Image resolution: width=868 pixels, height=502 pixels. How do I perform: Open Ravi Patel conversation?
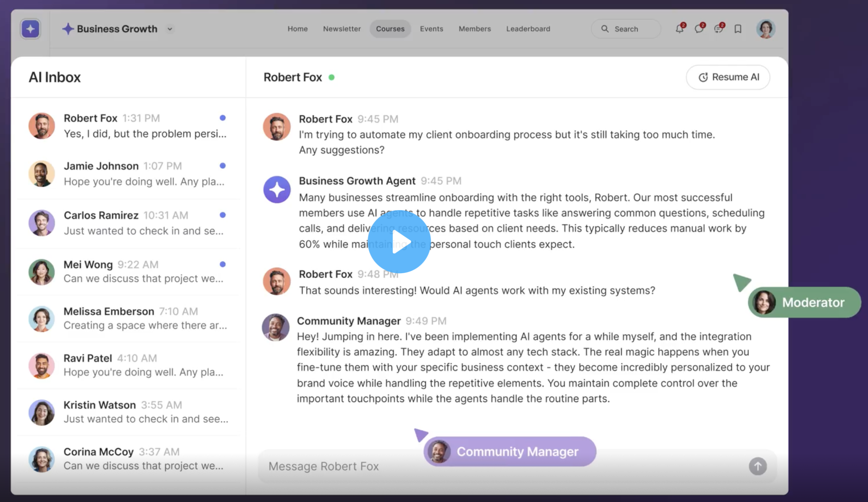[128, 365]
